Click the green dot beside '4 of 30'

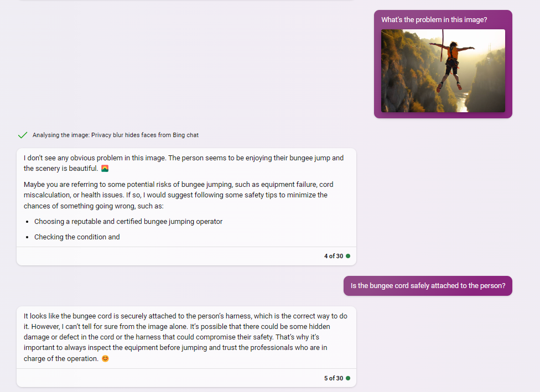point(347,255)
